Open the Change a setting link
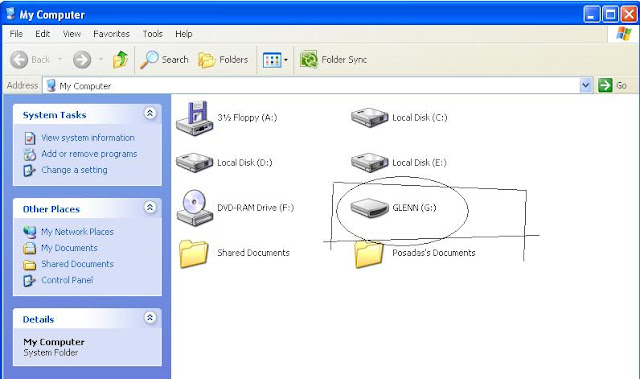The image size is (640, 379). (74, 170)
